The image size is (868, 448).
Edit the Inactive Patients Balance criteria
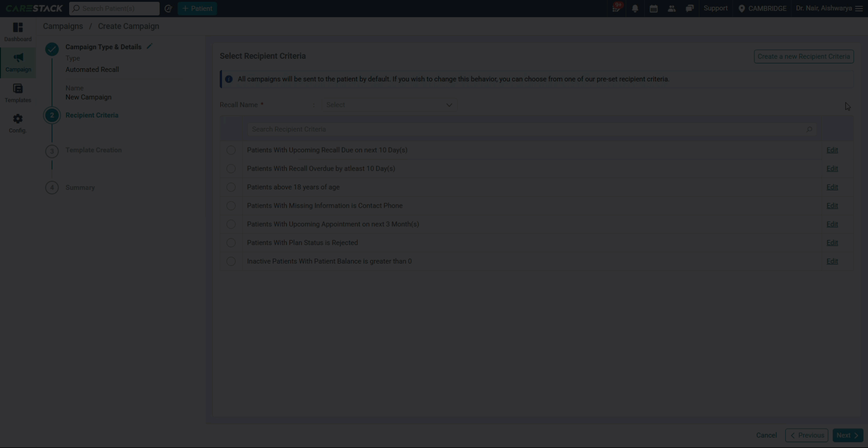[832, 261]
